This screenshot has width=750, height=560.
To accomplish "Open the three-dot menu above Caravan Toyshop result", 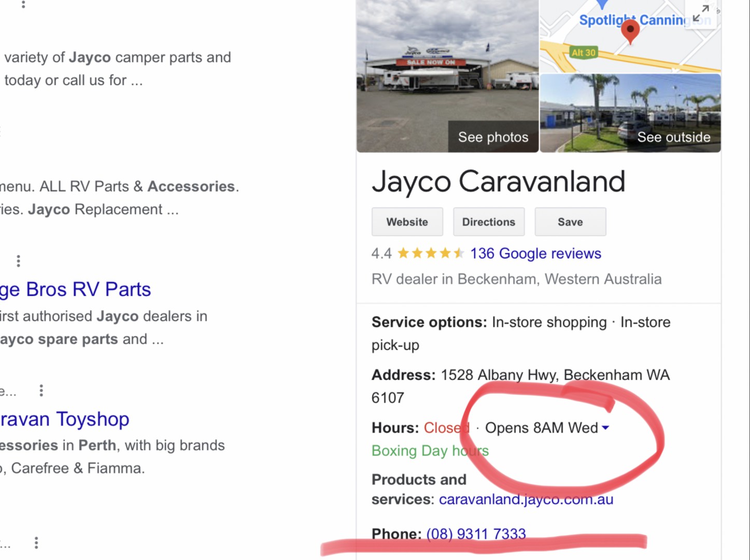I will [x=41, y=390].
